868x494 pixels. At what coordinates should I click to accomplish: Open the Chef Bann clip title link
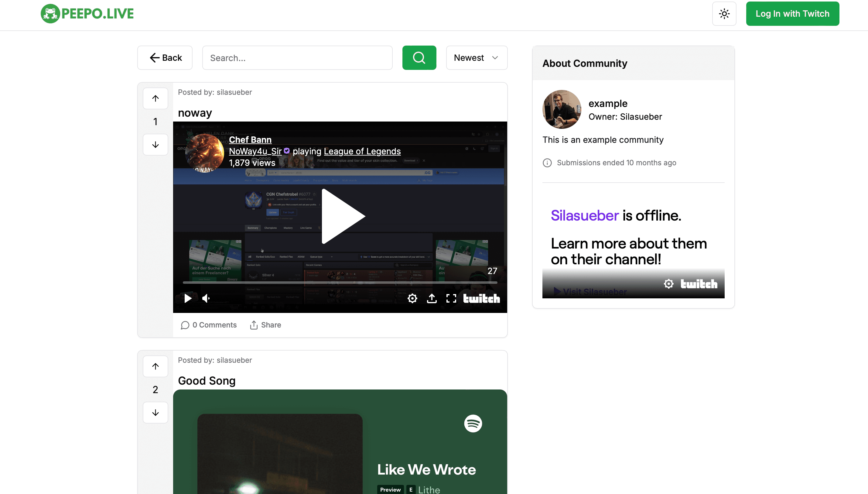coord(250,140)
